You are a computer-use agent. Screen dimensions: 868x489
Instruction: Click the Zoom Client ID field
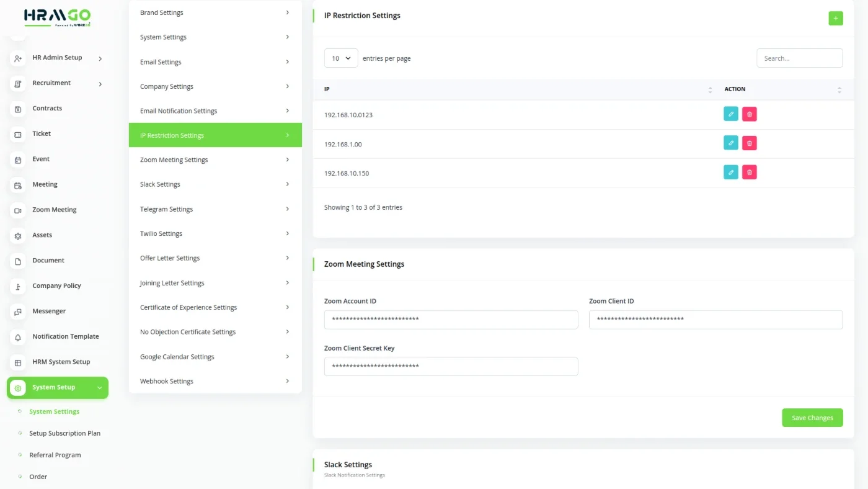pos(715,320)
